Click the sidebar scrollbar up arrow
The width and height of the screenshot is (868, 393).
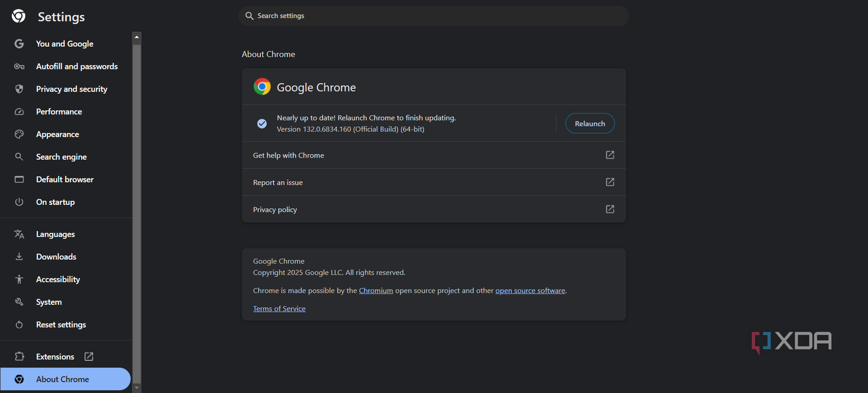137,37
